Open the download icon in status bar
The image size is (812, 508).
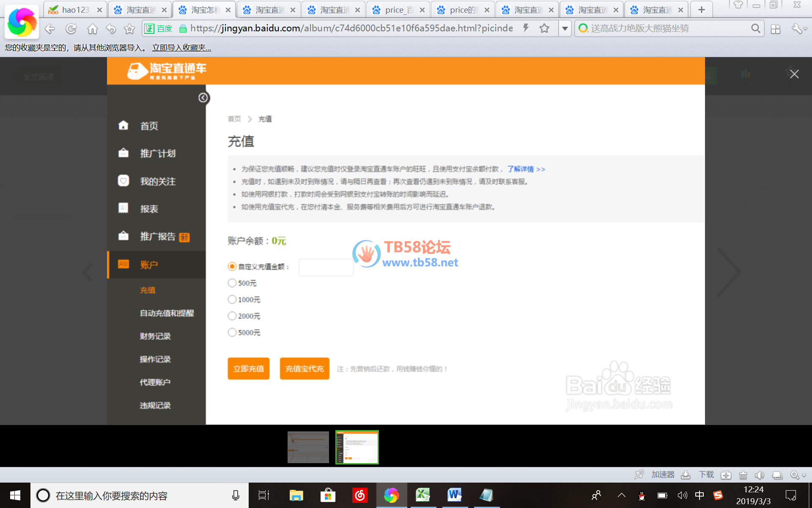coord(686,475)
